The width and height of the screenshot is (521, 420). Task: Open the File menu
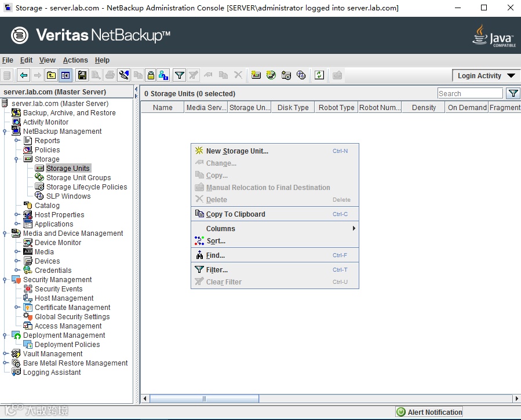(8, 60)
